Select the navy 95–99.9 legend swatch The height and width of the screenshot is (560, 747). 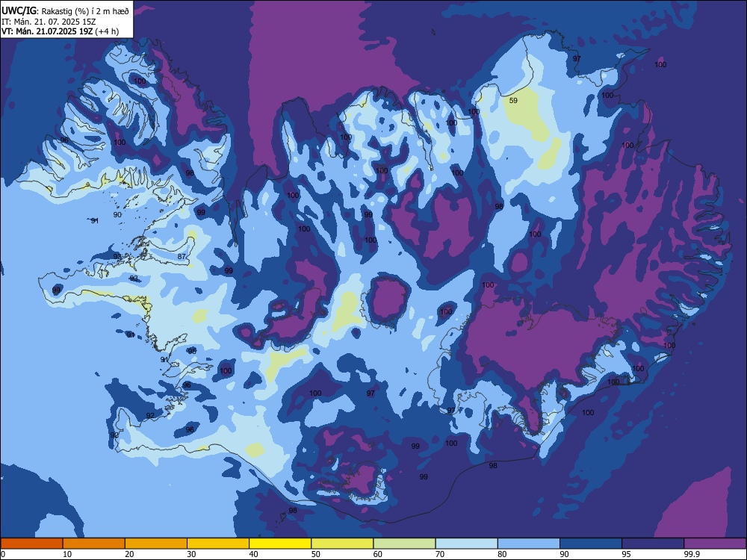pyautogui.click(x=653, y=544)
